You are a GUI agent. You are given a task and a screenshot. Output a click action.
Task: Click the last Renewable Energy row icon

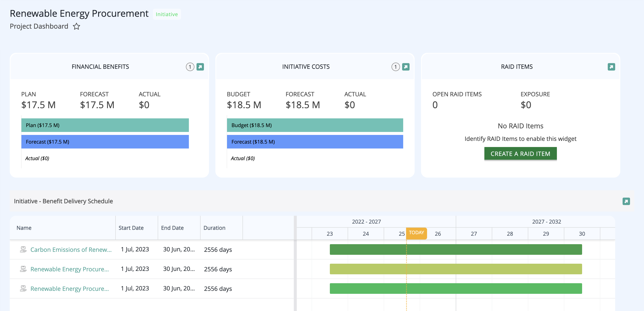(23, 289)
